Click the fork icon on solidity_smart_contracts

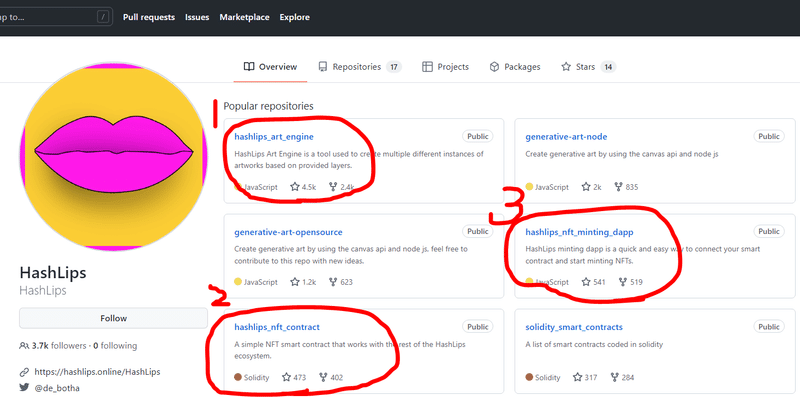pos(615,378)
